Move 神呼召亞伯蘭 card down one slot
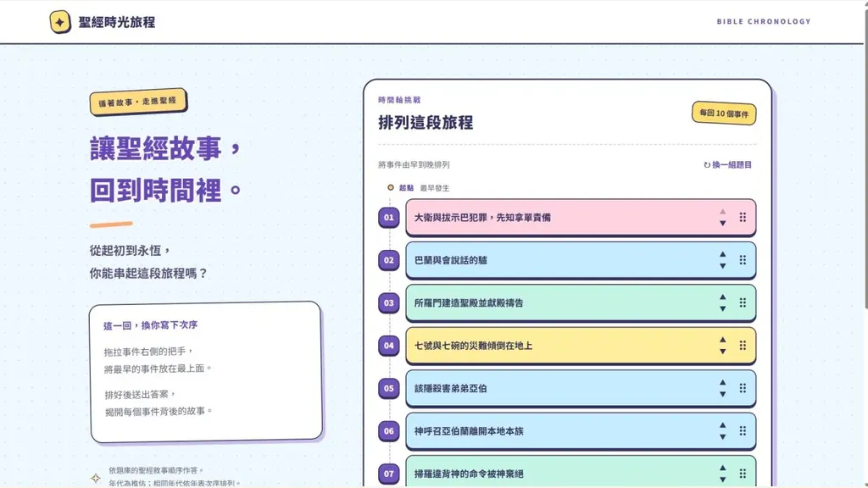This screenshot has height=488, width=868. (722, 436)
